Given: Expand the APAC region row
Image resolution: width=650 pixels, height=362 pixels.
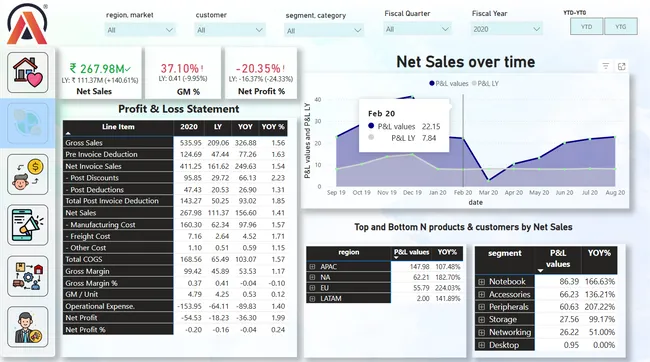Looking at the screenshot, I should point(312,267).
